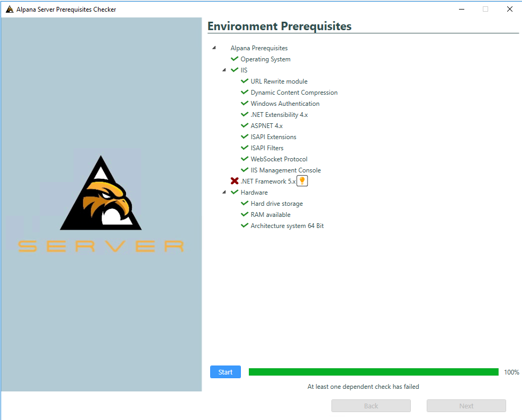Click the checkmark icon for .NET Extensibility 4.x
Image resolution: width=522 pixels, height=420 pixels.
[x=245, y=114]
